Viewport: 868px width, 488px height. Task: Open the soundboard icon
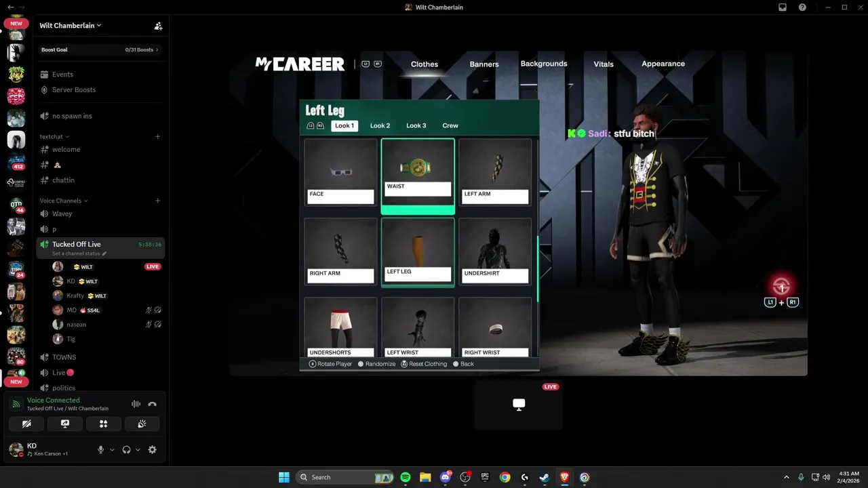pos(142,424)
